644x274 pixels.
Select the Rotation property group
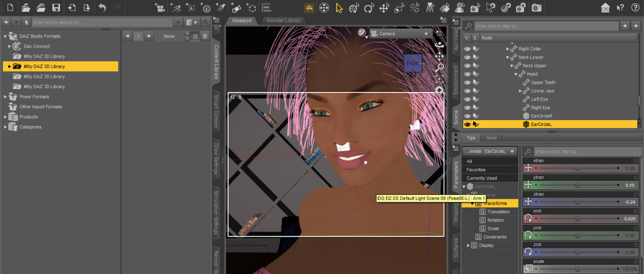[x=495, y=220]
